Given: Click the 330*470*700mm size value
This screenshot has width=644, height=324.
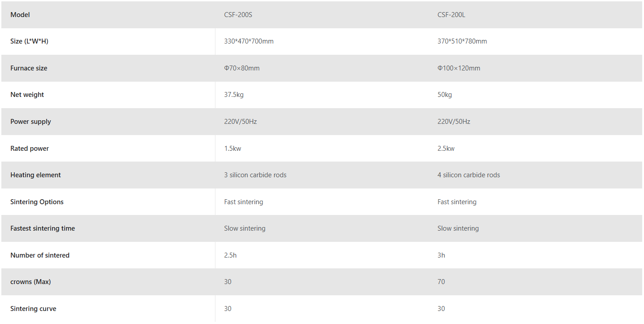Looking at the screenshot, I should click(249, 41).
